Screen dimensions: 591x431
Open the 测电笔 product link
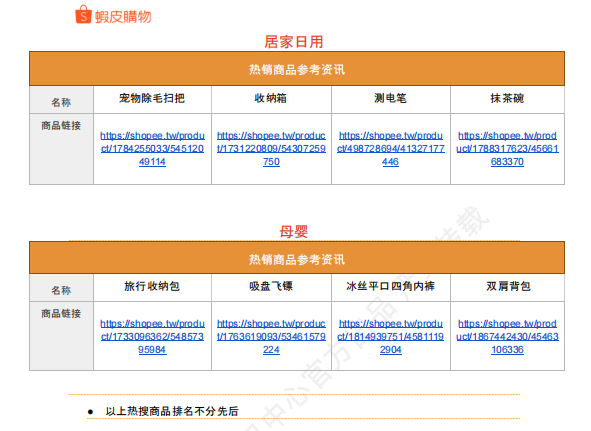tap(391, 149)
